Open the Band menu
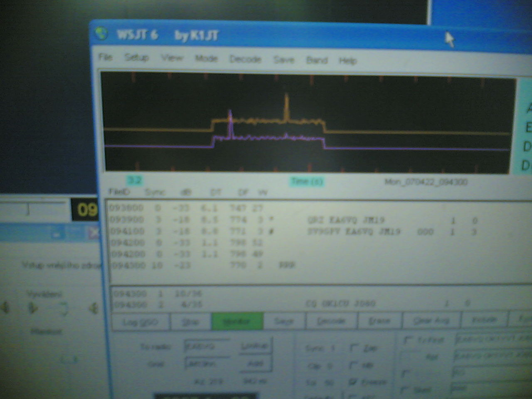This screenshot has height=399, width=532. point(317,60)
